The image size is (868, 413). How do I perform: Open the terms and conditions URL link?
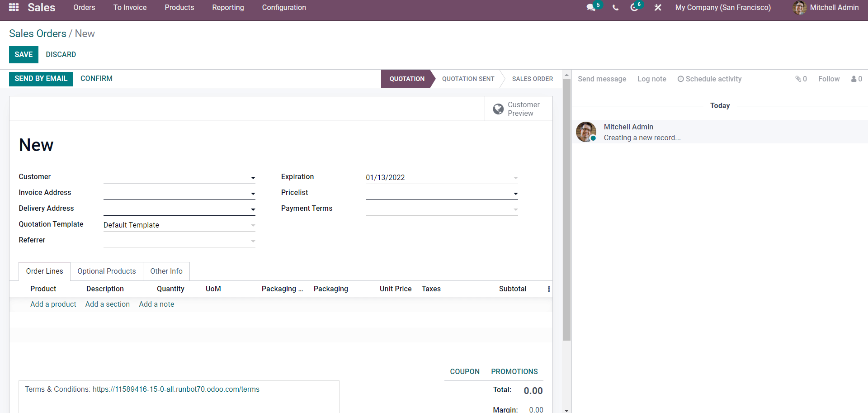coord(176,389)
